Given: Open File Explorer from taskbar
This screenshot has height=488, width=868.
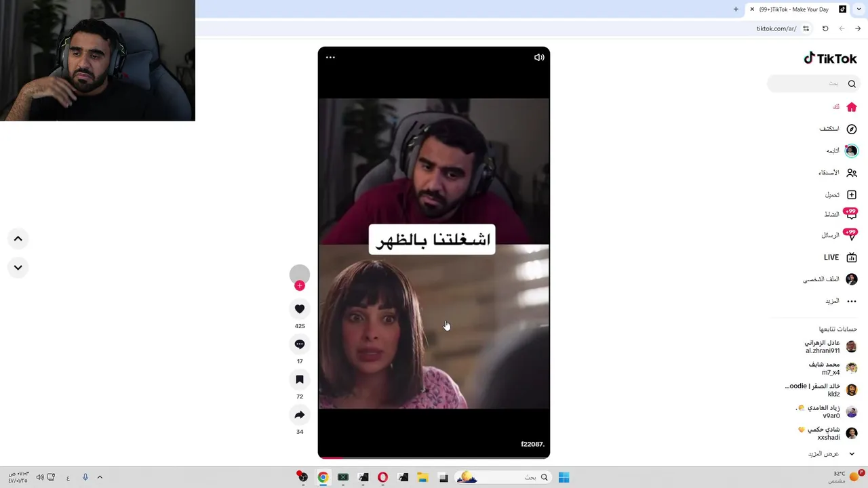Looking at the screenshot, I should pos(422,478).
